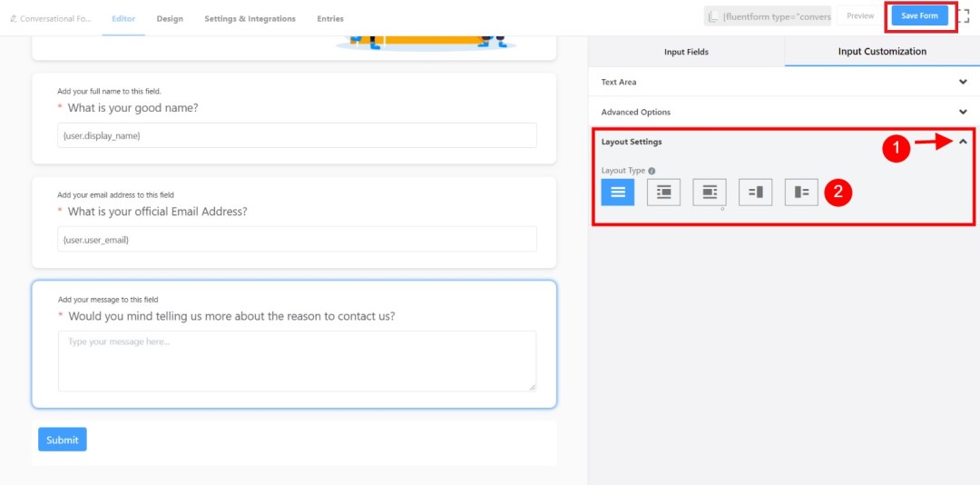Expand the Advanced Options chevron
Screen dimensions: 980x485
click(x=963, y=112)
